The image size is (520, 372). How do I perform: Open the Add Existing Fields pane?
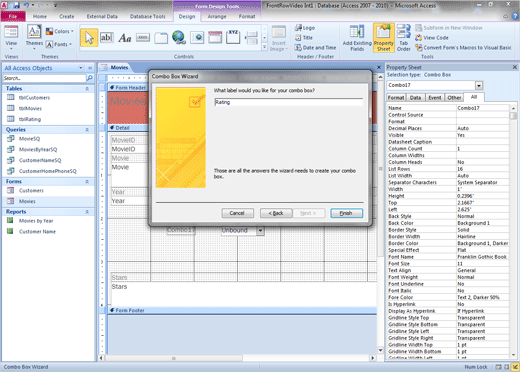tap(357, 38)
